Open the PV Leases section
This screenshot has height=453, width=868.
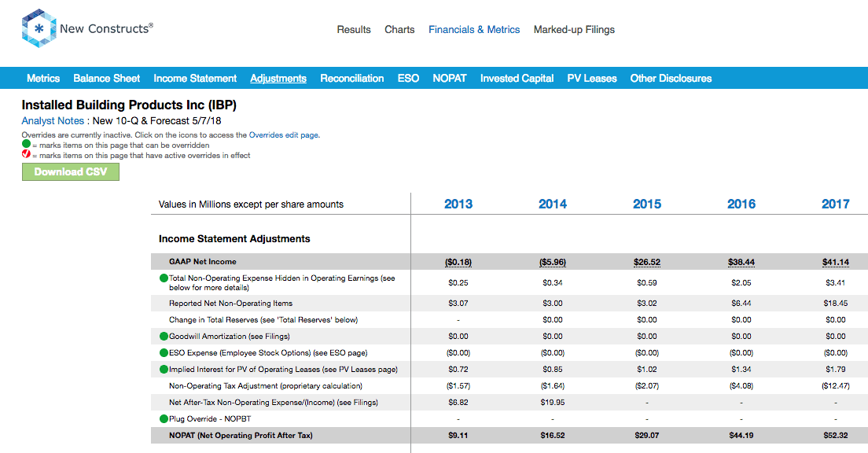pyautogui.click(x=592, y=78)
